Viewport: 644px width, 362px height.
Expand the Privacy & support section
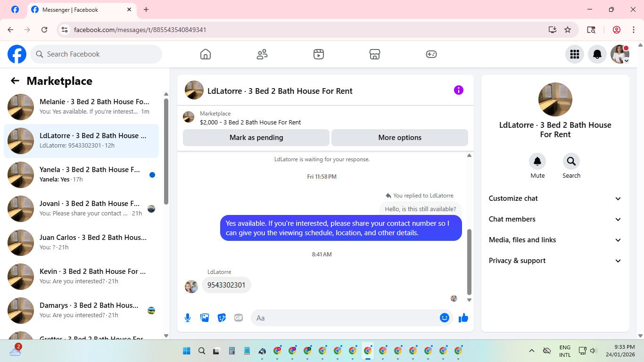pos(555,261)
